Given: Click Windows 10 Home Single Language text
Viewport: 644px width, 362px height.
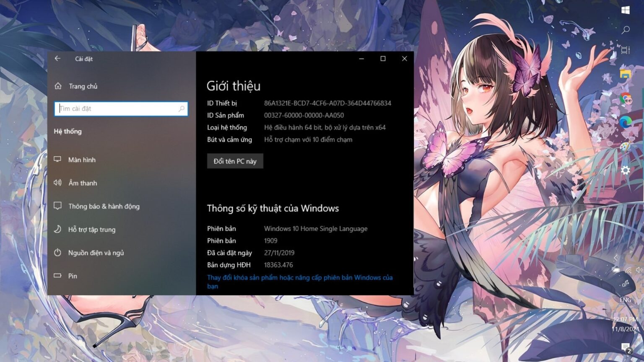Looking at the screenshot, I should (316, 229).
